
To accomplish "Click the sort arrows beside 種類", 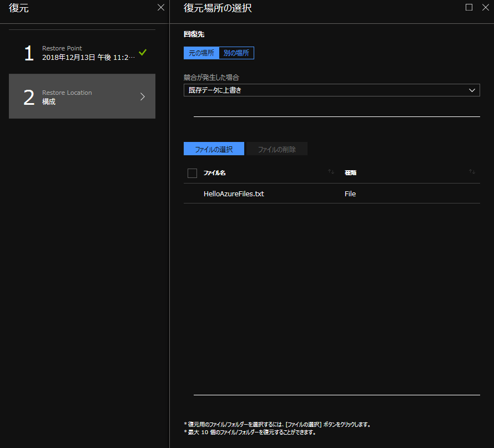I will coord(472,172).
